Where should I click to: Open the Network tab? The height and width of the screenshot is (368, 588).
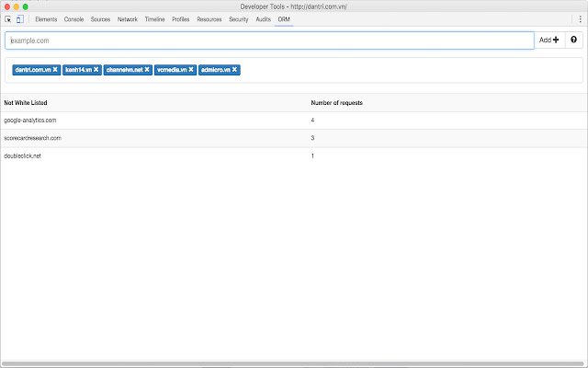(x=128, y=19)
